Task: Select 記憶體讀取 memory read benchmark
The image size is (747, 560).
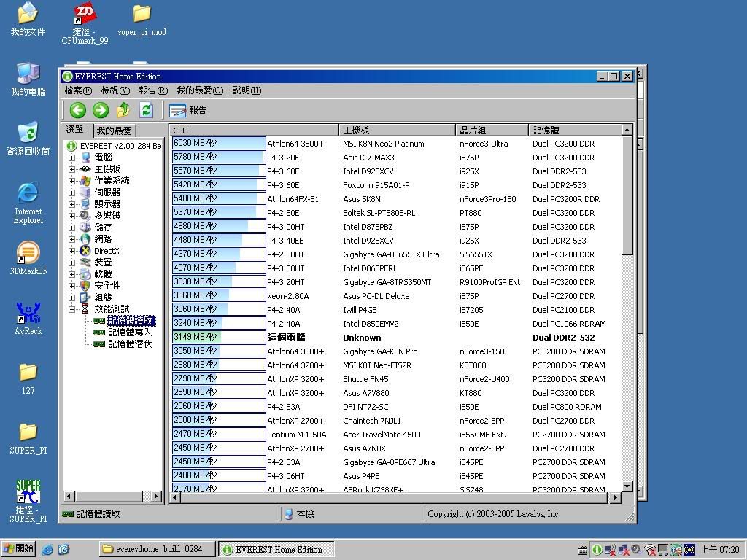Action: (131, 321)
